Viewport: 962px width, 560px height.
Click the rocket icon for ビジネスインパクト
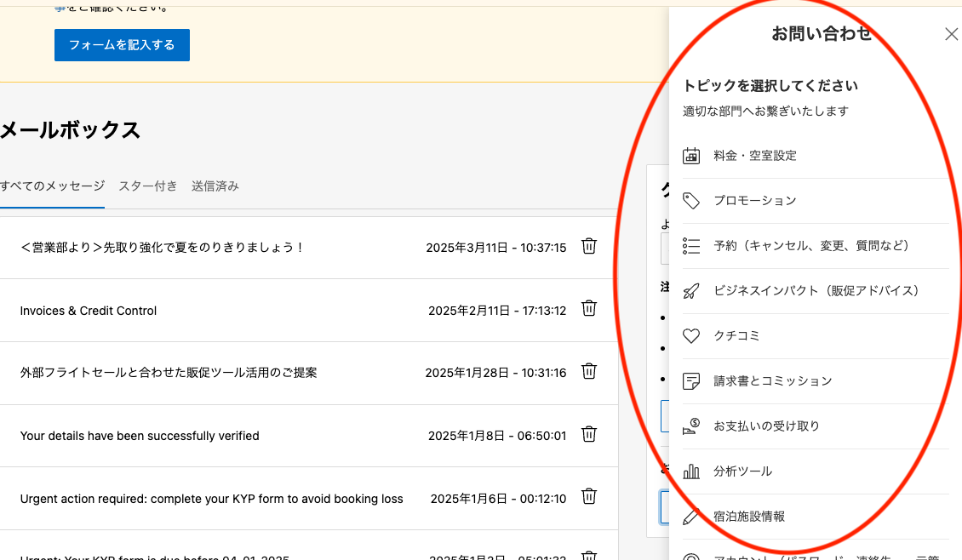pyautogui.click(x=691, y=291)
